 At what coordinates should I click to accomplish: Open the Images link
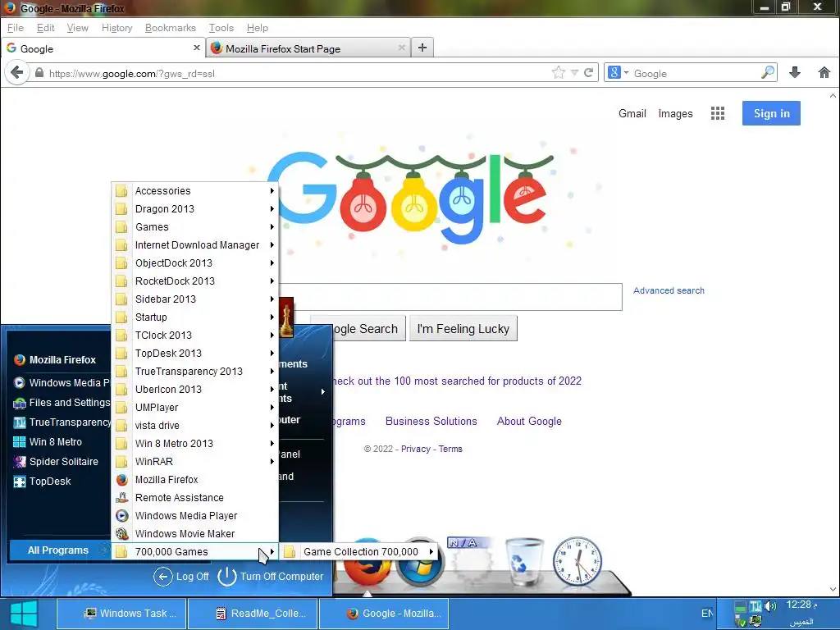click(x=675, y=113)
